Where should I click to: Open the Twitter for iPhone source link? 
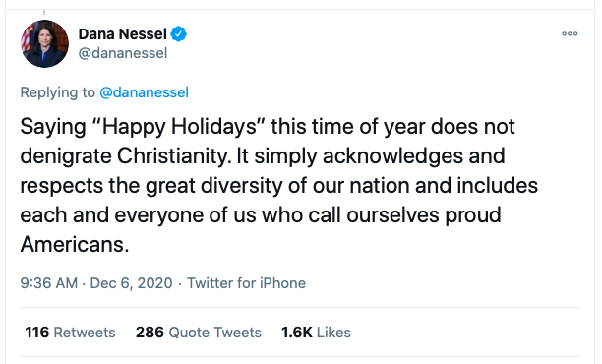pos(246,283)
